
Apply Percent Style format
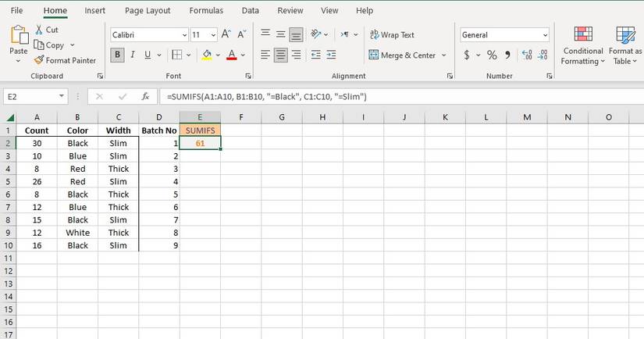pyautogui.click(x=492, y=55)
